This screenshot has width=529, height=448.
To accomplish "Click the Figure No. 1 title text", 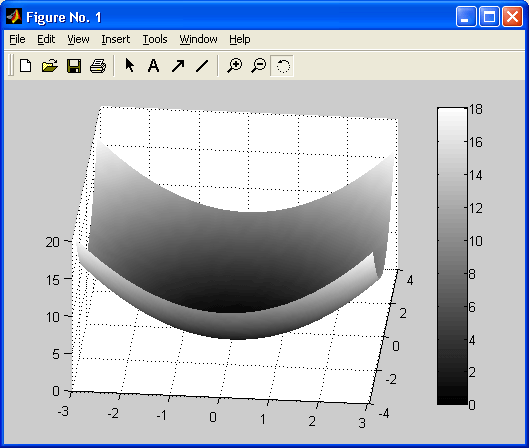I will click(x=64, y=17).
